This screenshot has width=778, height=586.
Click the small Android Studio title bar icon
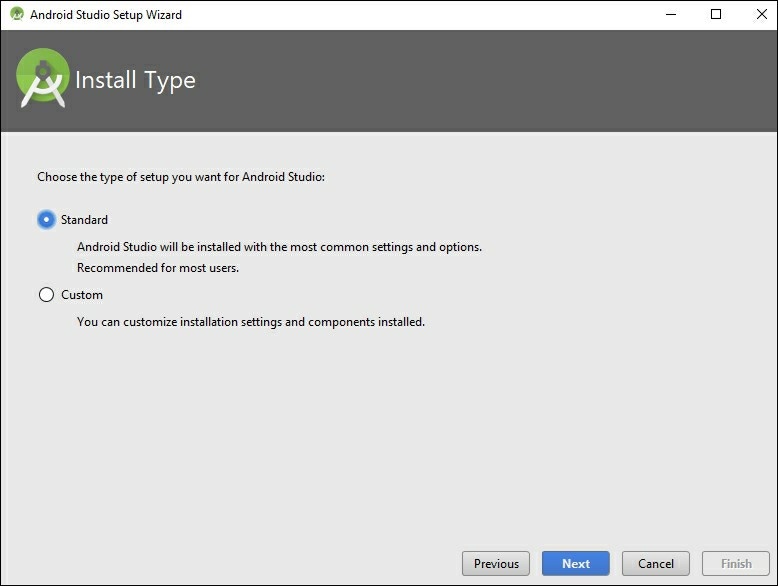coord(17,14)
